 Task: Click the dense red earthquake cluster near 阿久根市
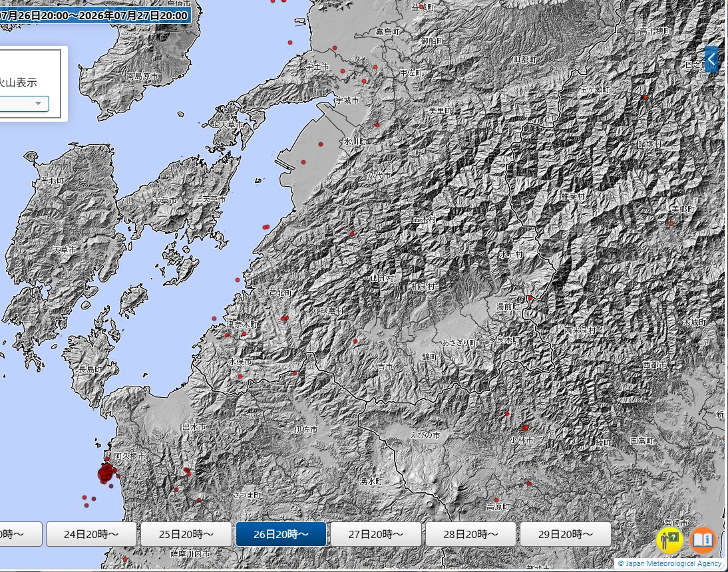click(106, 474)
